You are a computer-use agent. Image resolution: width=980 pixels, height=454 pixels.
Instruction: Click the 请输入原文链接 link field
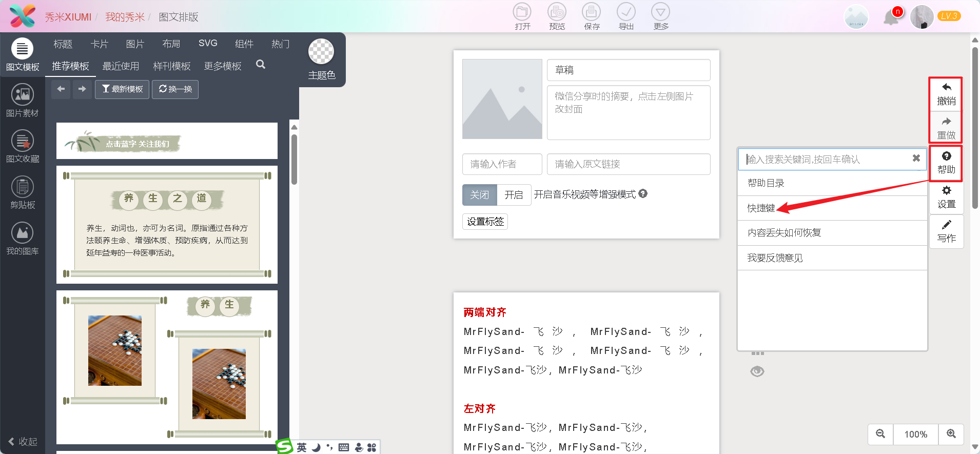coord(629,164)
